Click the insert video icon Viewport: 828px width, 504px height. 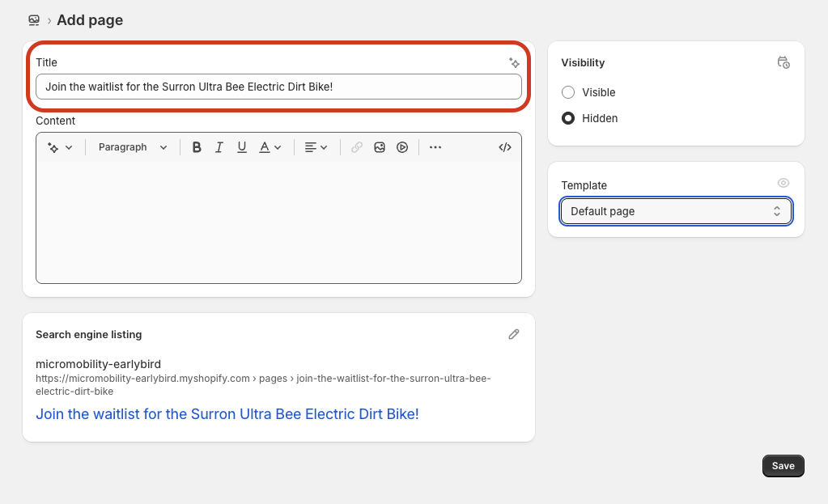pos(402,147)
